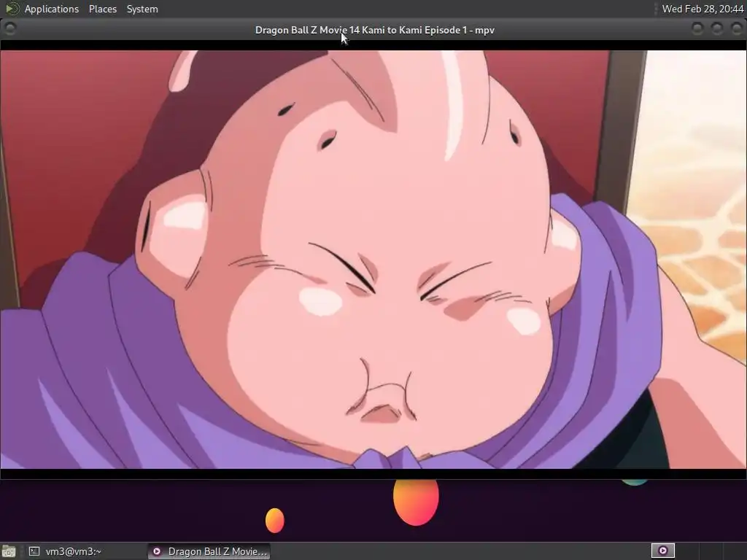Open the mpv window menu button at title bar left

(10, 28)
